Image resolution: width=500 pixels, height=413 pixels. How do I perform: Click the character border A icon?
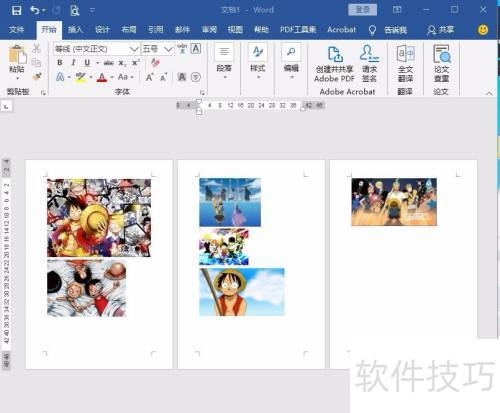tap(196, 49)
